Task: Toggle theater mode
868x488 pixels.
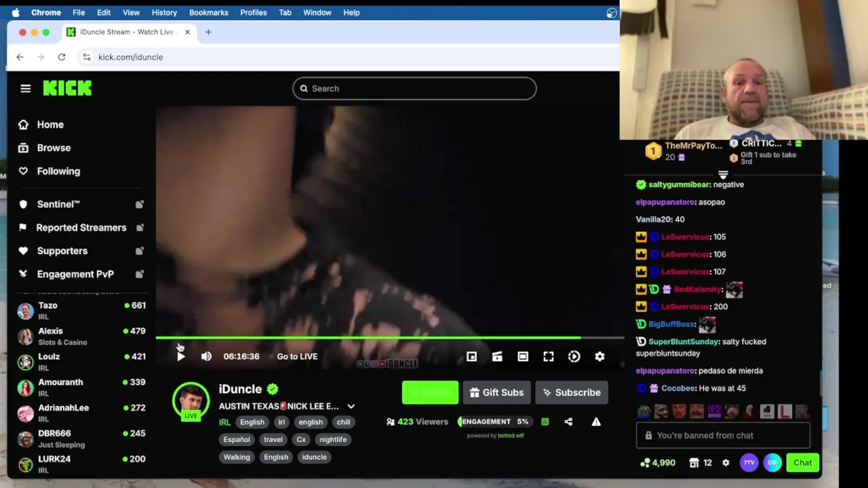Action: (x=523, y=357)
